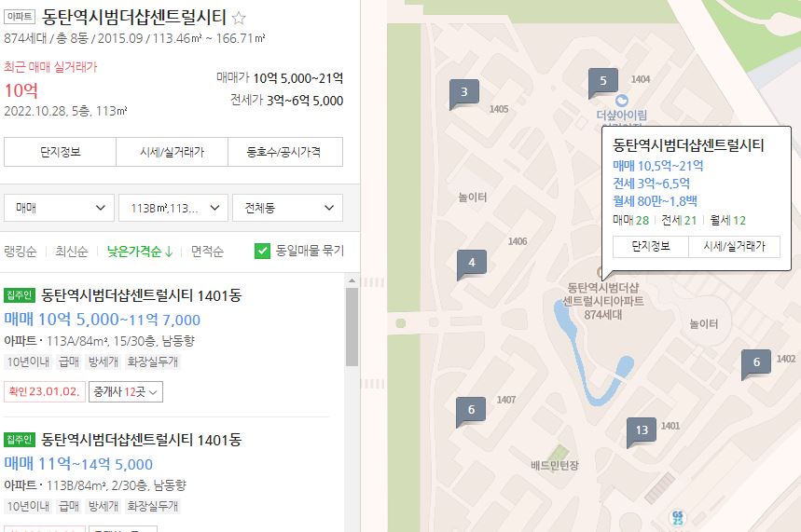Toggle the 동일매물 묶기 checkbox
Image resolution: width=801 pixels, height=532 pixels.
point(262,252)
